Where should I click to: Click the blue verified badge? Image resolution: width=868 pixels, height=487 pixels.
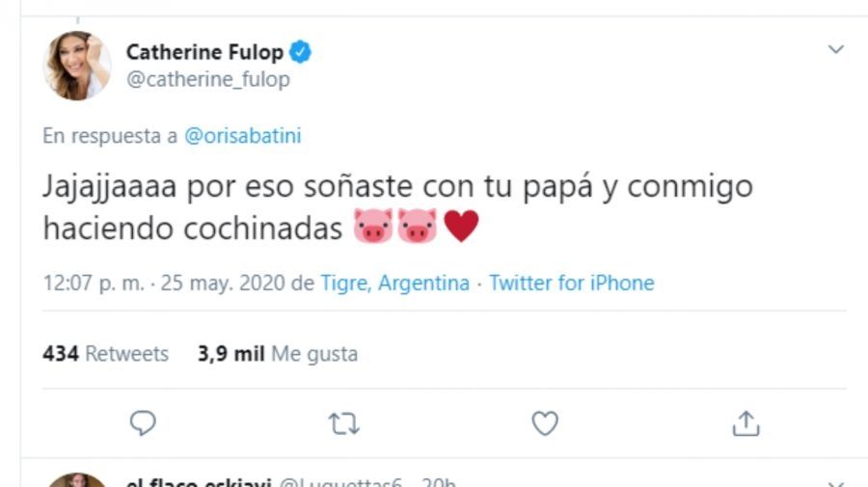[x=301, y=52]
